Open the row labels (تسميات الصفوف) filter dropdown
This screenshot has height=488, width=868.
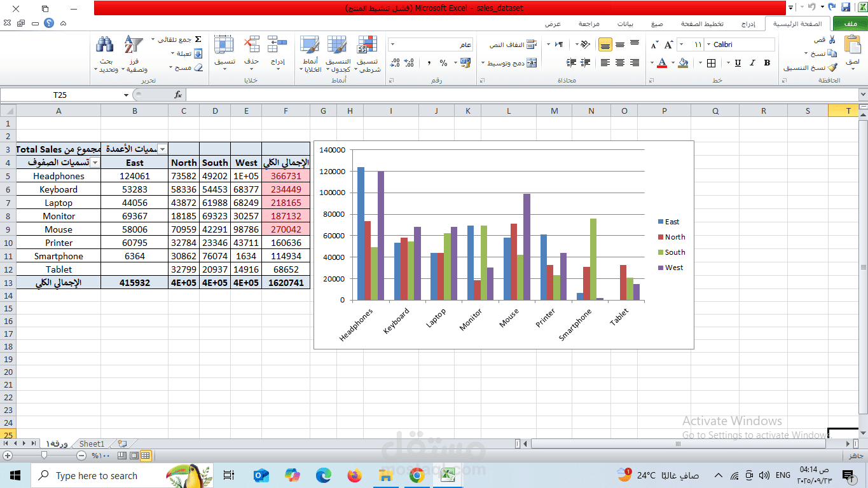click(95, 163)
